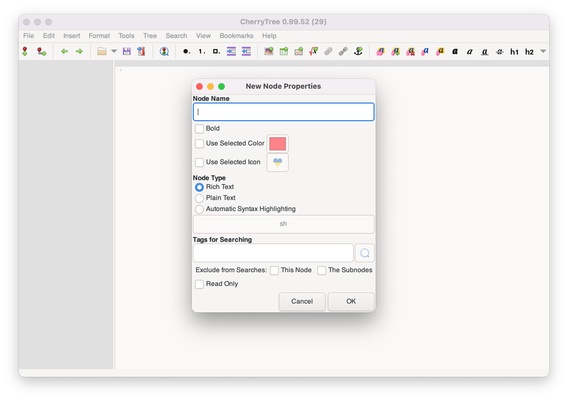Click the green Go Back arrow
The height and width of the screenshot is (400, 568).
(64, 51)
